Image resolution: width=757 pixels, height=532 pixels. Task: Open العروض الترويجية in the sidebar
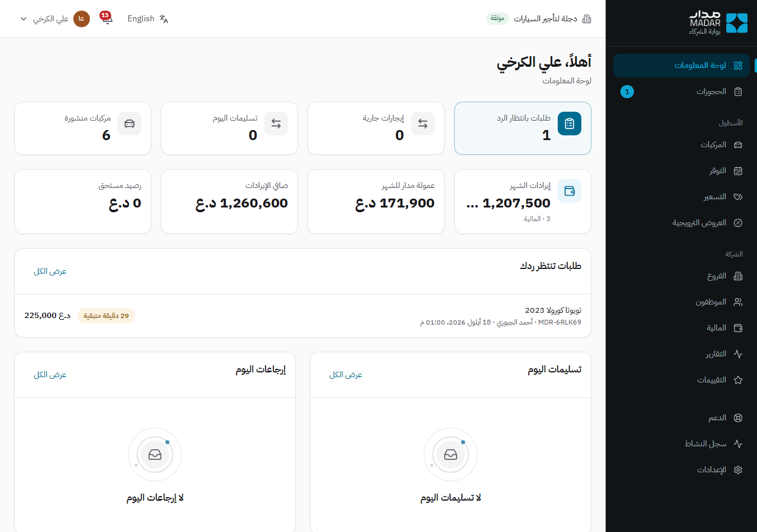681,223
